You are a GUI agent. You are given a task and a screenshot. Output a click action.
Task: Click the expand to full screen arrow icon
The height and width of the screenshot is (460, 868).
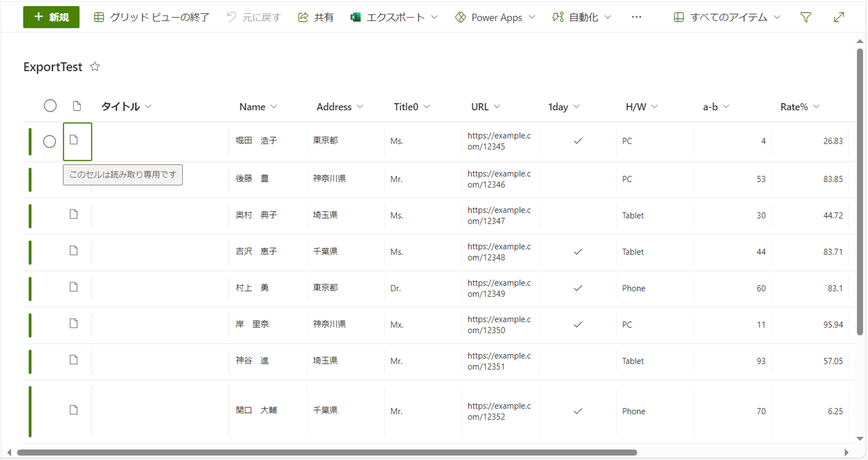pyautogui.click(x=839, y=17)
